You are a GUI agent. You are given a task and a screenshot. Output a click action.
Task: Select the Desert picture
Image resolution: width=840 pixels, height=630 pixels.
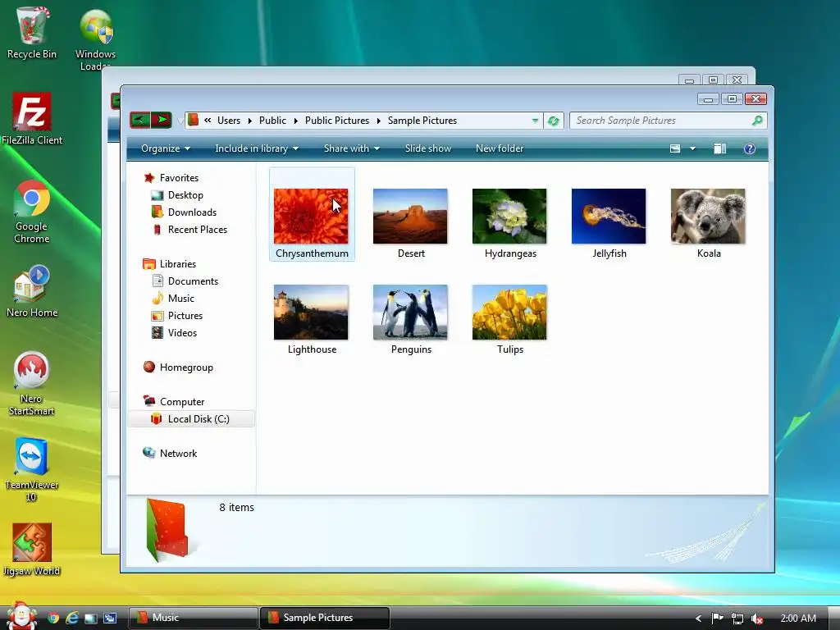click(410, 216)
